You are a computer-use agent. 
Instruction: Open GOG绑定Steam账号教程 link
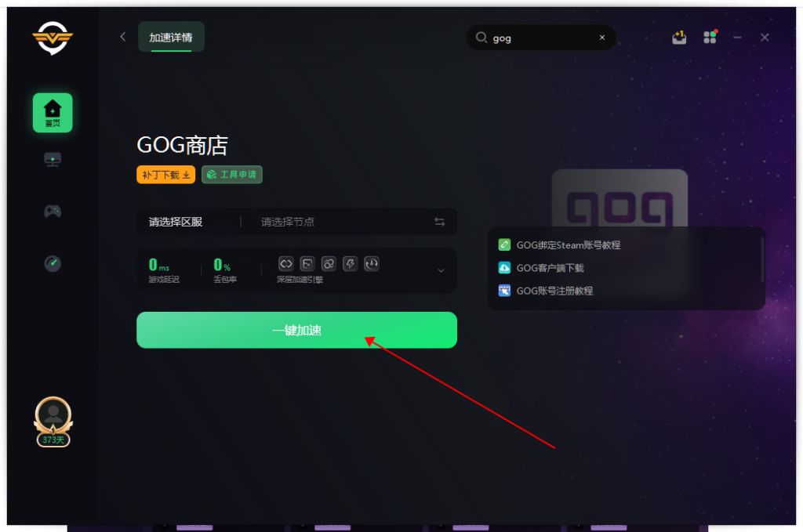click(x=568, y=245)
